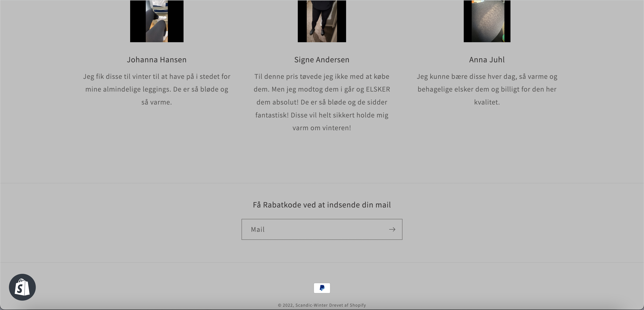The width and height of the screenshot is (644, 310).
Task: Open Johanna Hansen's review photo
Action: pyautogui.click(x=157, y=21)
